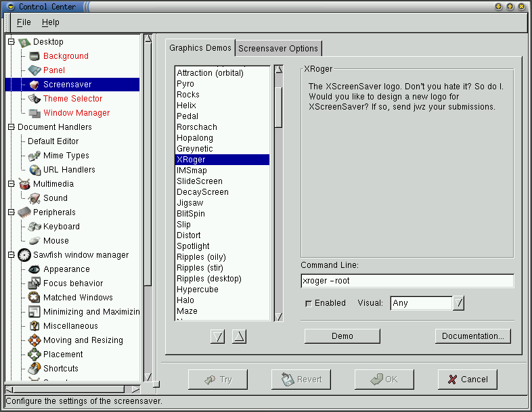Click the Window Manager icon
Image resolution: width=532 pixels, height=412 pixels.
pyautogui.click(x=35, y=113)
